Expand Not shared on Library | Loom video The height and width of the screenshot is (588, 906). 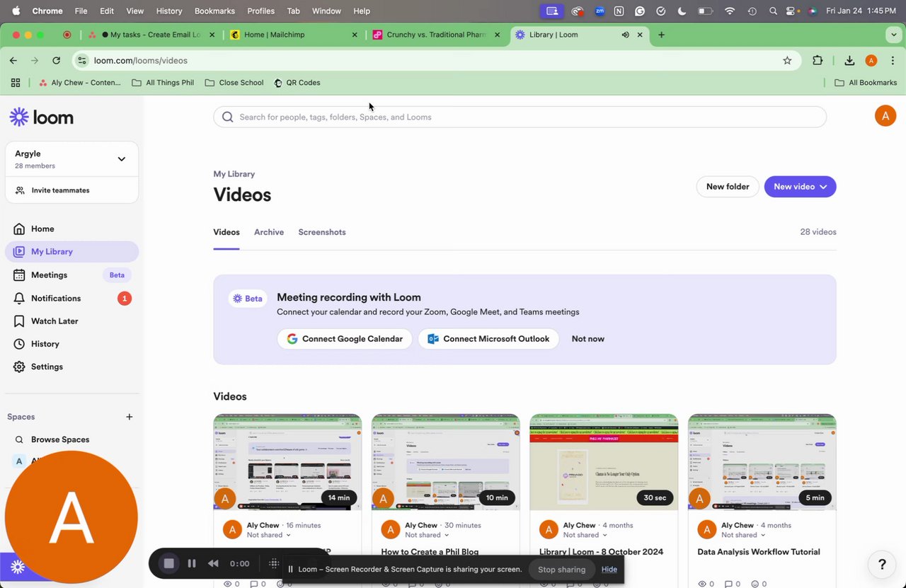pyautogui.click(x=585, y=535)
